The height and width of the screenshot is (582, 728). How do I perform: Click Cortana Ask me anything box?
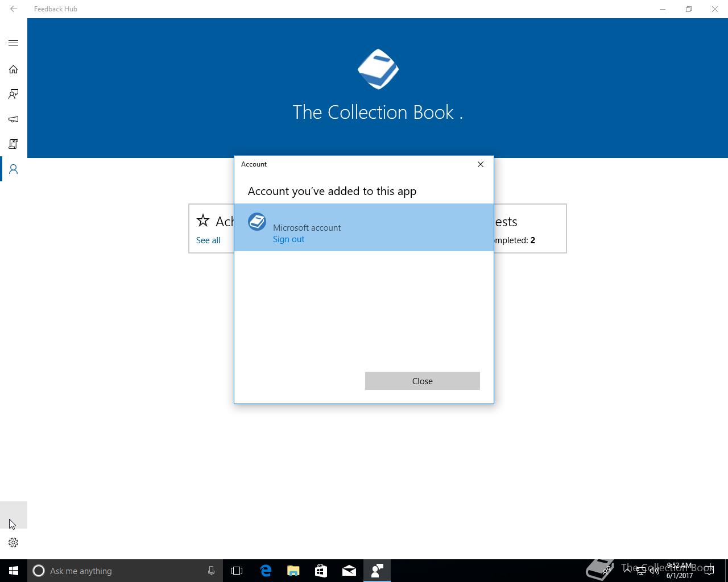(125, 571)
